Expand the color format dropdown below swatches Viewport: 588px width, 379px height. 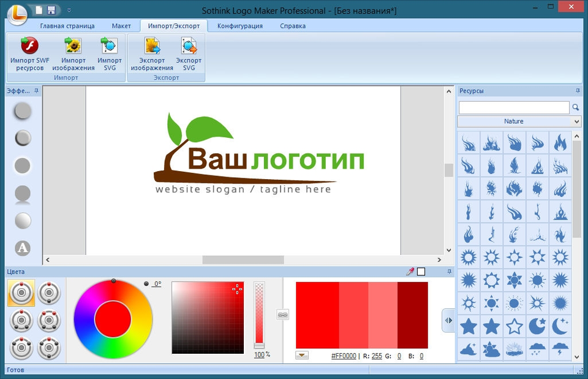pos(302,355)
